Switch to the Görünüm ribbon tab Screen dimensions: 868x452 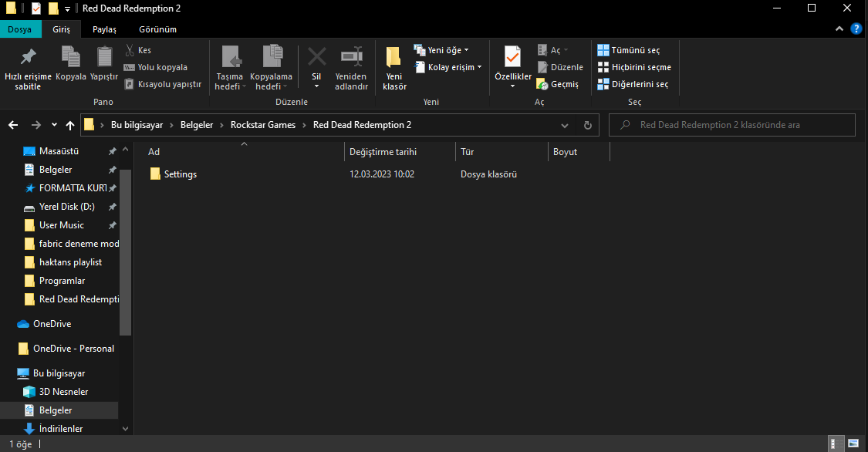click(157, 29)
